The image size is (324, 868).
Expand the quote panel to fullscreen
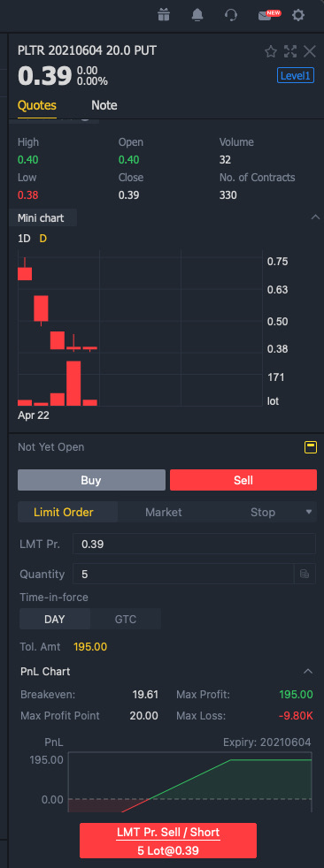(290, 52)
